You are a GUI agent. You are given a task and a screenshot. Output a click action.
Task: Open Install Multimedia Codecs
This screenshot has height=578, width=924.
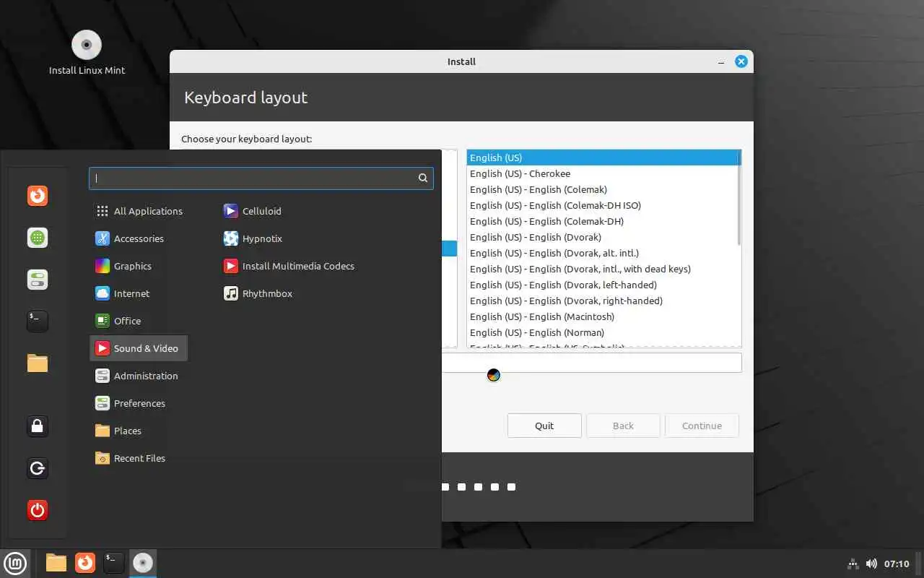coord(289,266)
